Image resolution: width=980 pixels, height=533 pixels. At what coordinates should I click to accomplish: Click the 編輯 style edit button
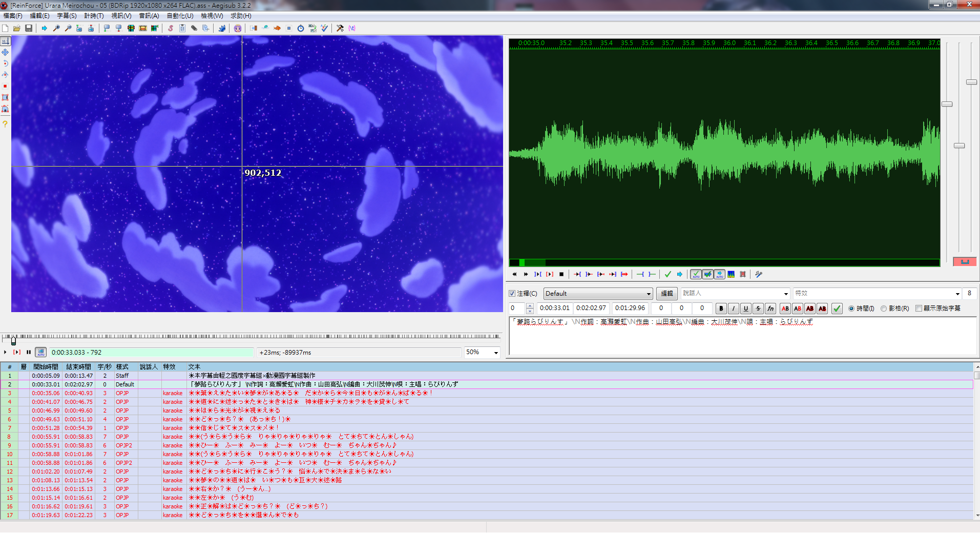[666, 294]
